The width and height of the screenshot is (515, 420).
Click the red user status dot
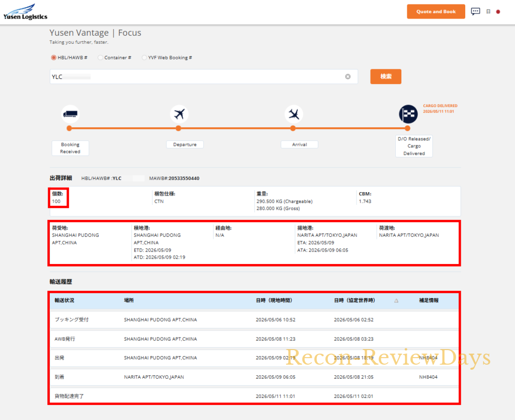coord(498,12)
